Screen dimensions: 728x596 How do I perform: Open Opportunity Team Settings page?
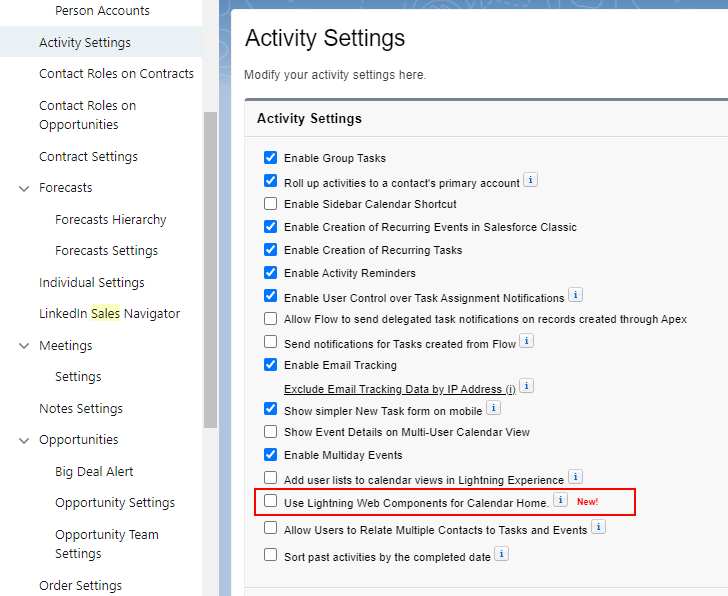[x=107, y=544]
